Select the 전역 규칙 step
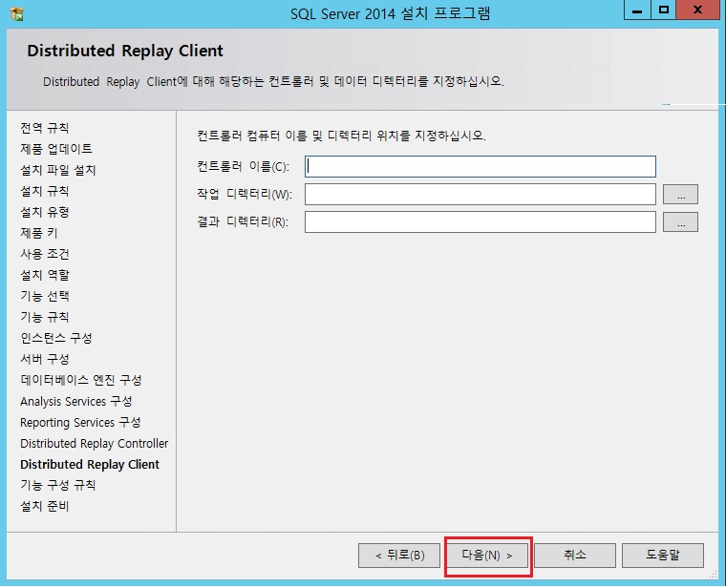Viewport: 726px width, 588px height. [45, 128]
